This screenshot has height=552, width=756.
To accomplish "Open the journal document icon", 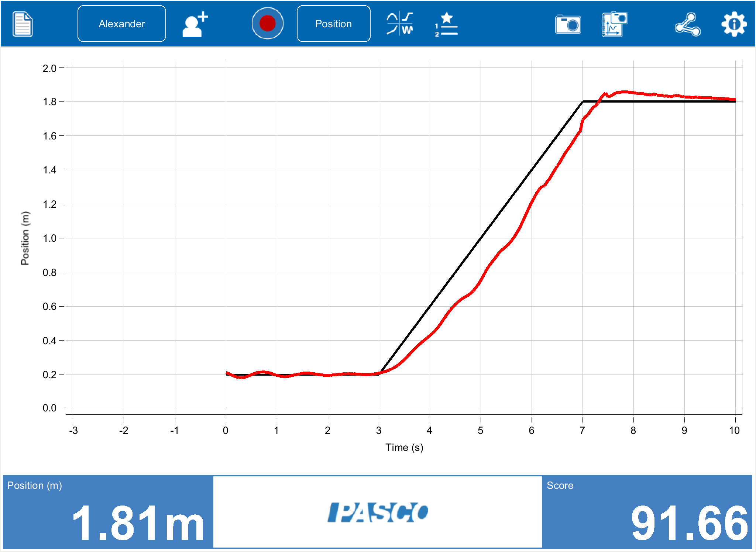I will (x=23, y=24).
